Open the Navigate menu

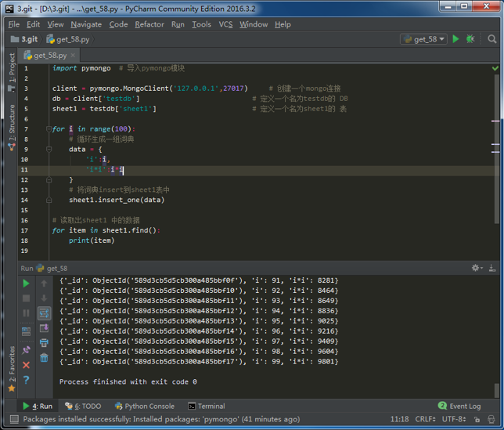[x=86, y=24]
